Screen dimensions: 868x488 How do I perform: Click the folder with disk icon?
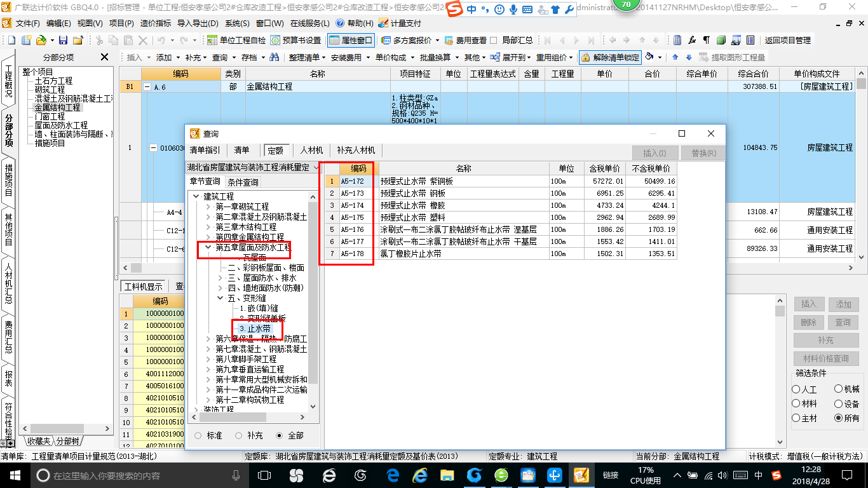point(78,40)
